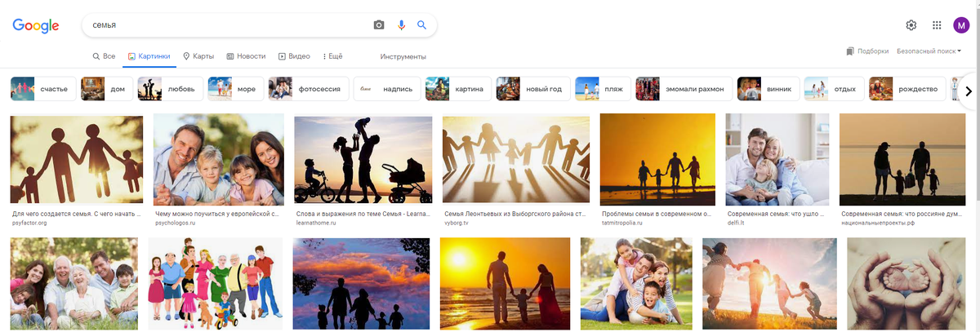Select the Картинки tab

pos(149,56)
